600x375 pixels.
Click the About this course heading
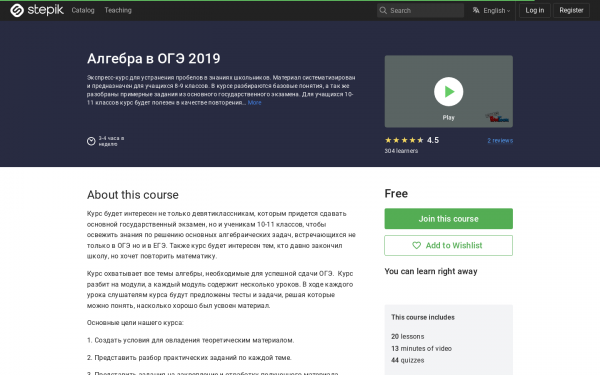click(x=133, y=195)
